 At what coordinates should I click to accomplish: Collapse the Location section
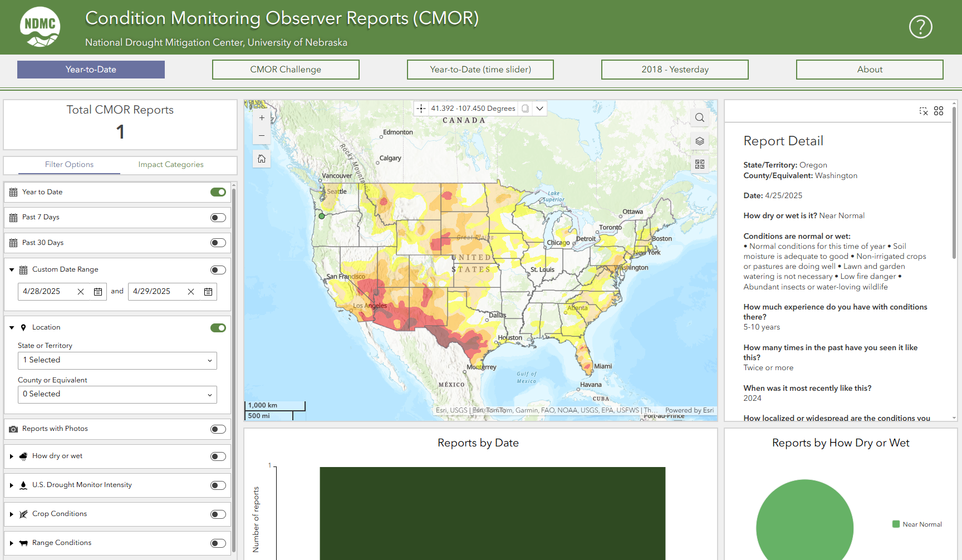click(x=12, y=328)
